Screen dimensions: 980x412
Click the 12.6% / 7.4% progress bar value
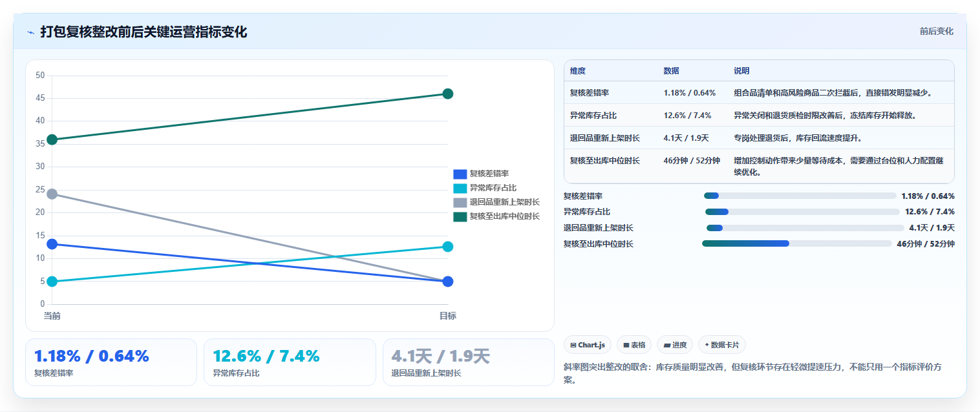pyautogui.click(x=930, y=212)
